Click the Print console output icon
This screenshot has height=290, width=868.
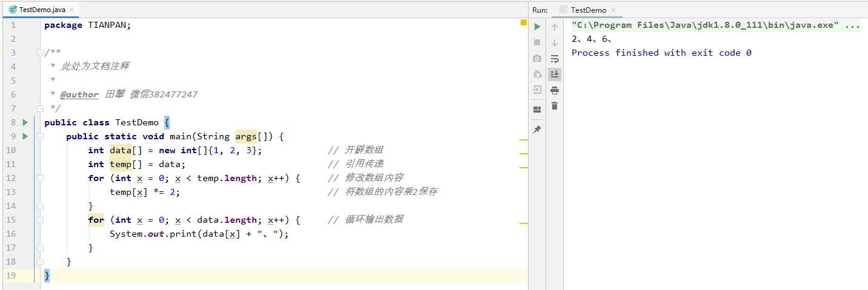555,90
